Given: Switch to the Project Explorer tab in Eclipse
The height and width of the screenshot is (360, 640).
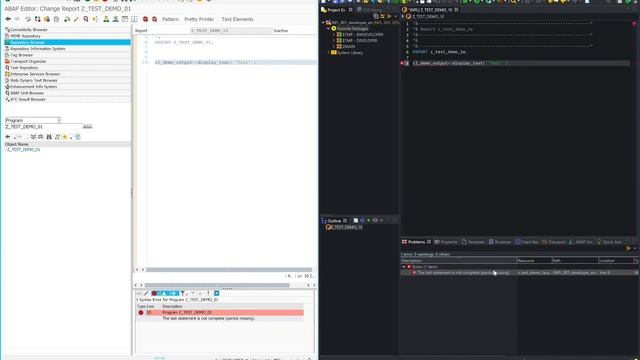Looking at the screenshot, I should [x=337, y=10].
